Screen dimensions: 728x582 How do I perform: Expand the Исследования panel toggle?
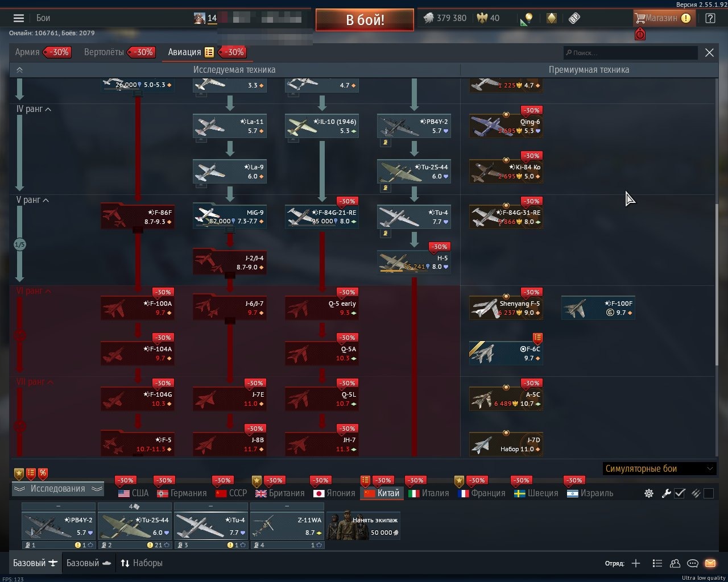click(x=57, y=489)
